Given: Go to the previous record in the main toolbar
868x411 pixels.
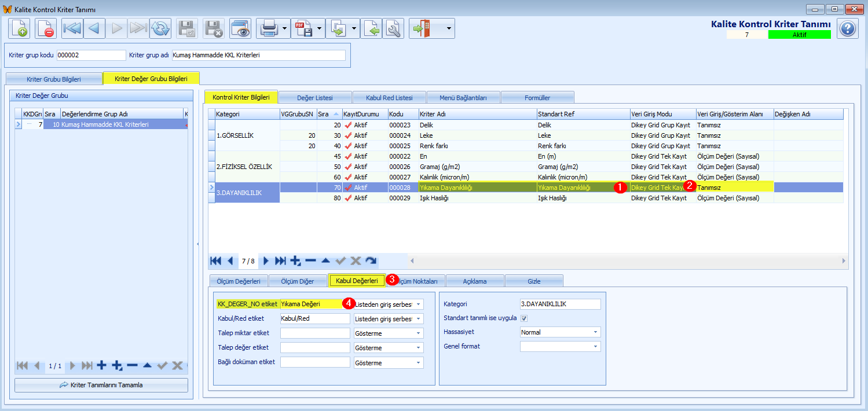Looking at the screenshot, I should click(94, 28).
